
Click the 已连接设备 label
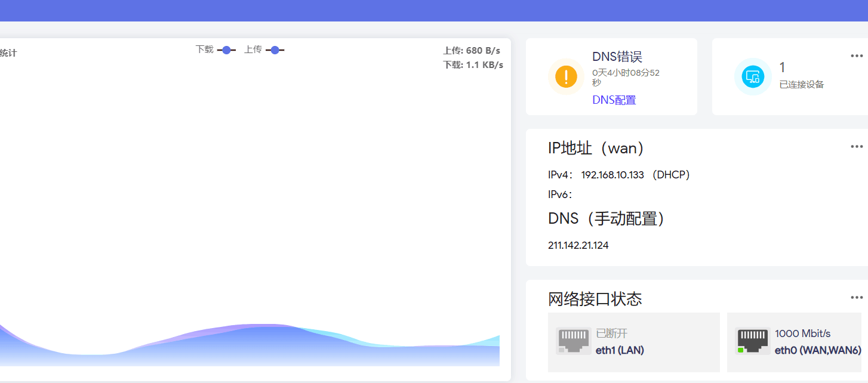pos(801,85)
